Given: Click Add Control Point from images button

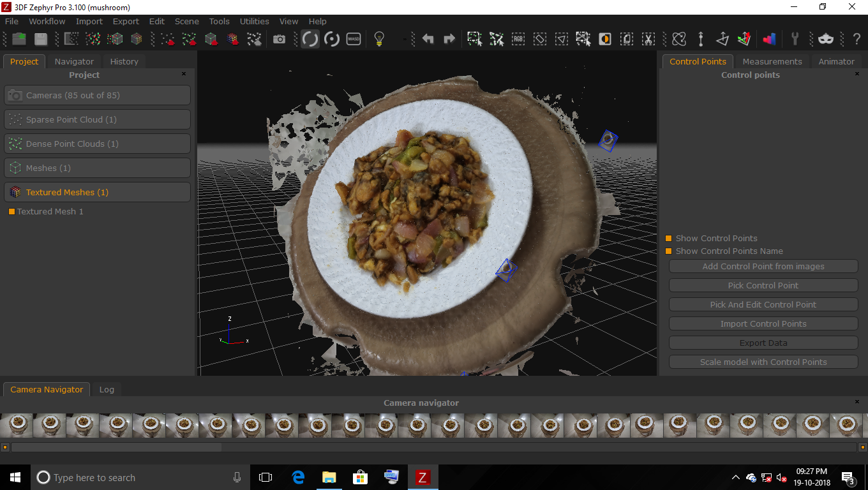Looking at the screenshot, I should click(763, 266).
